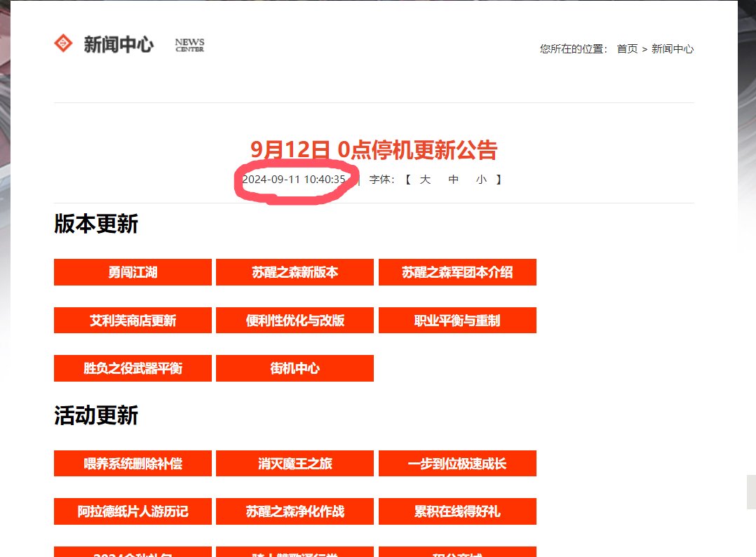Open 累积在线得好礼 button
This screenshot has width=756, height=557.
pos(457,511)
